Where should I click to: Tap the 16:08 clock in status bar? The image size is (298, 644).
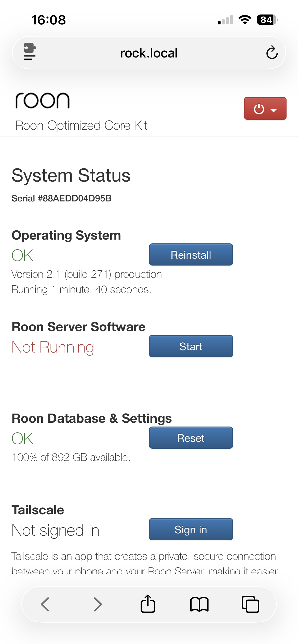49,20
